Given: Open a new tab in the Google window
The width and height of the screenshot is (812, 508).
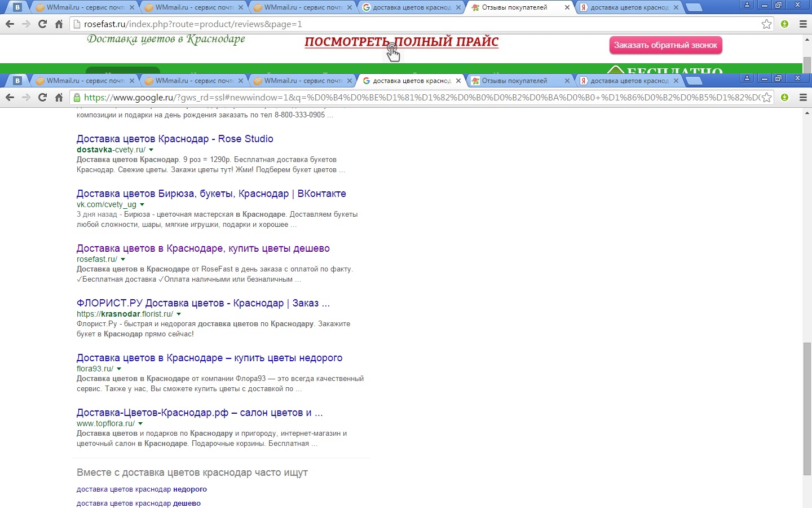Looking at the screenshot, I should 694,81.
